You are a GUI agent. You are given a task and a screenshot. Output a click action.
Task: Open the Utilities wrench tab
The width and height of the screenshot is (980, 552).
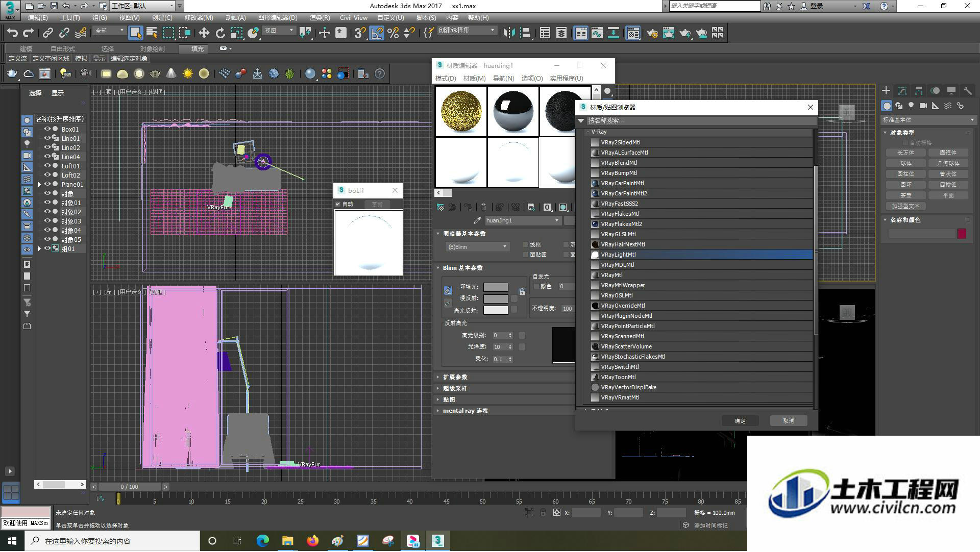(968, 90)
